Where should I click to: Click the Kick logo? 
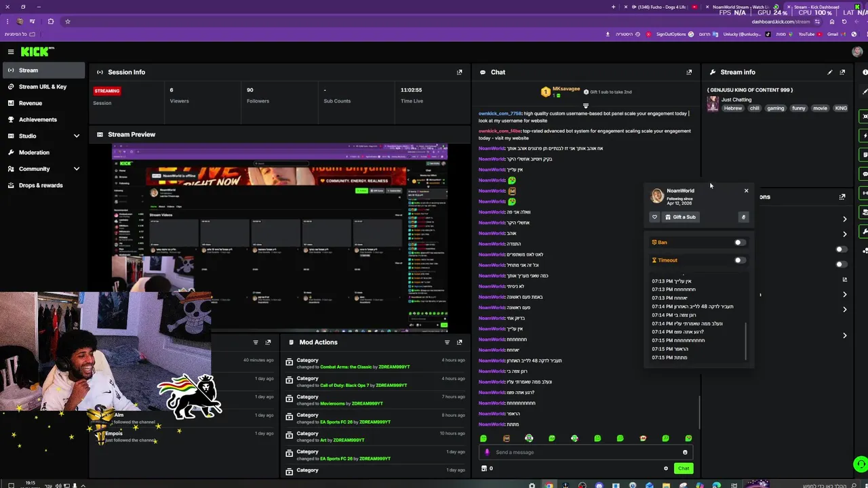coord(37,52)
